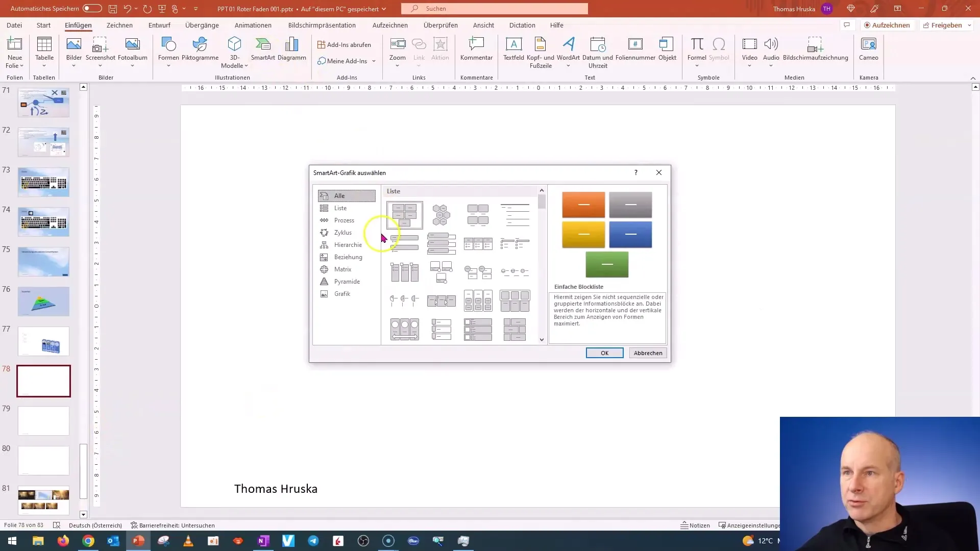
Task: Select the Prozess SmartArt category
Action: 347,220
